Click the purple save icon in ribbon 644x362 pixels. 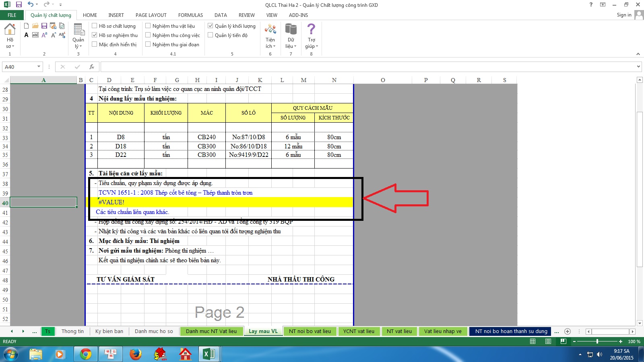pos(44,26)
